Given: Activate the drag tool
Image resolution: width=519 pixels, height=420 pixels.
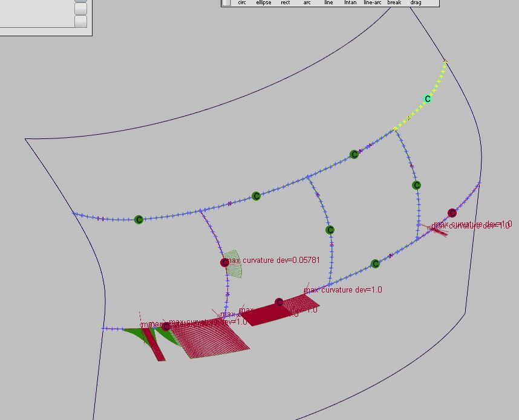Looking at the screenshot, I should 416,2.
